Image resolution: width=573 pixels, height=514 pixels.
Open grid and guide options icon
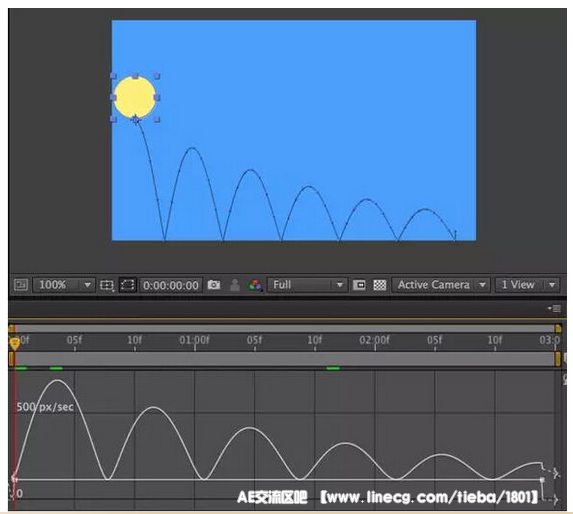tap(107, 285)
